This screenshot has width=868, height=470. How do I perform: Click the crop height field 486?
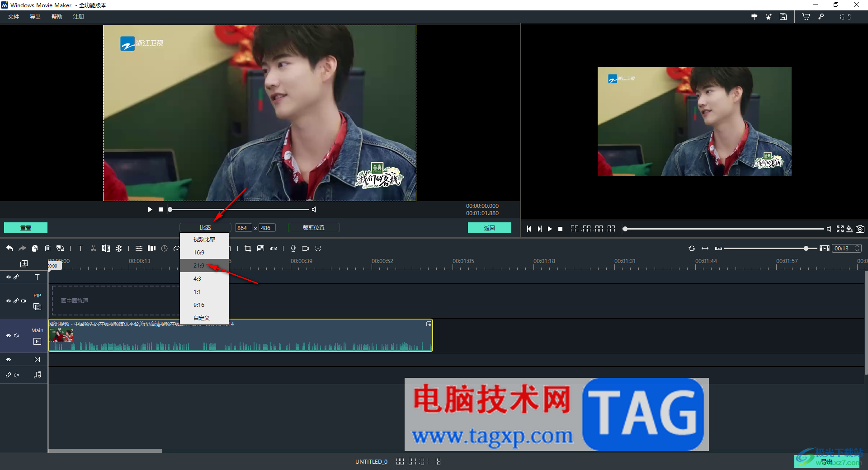click(267, 228)
